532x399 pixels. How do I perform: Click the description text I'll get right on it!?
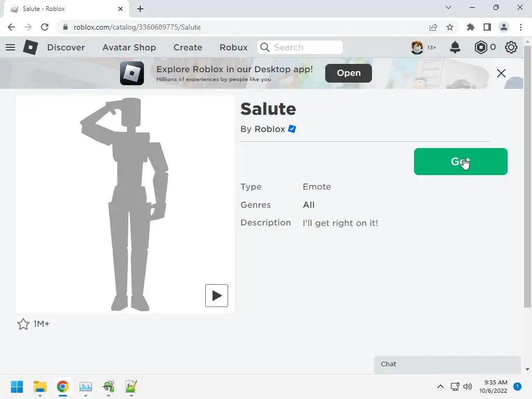coord(340,223)
